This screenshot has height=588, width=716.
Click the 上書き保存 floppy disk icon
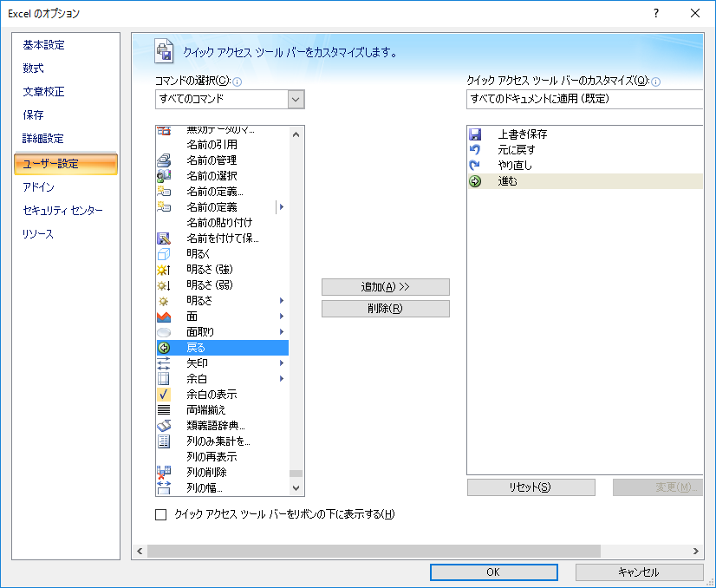(x=475, y=134)
